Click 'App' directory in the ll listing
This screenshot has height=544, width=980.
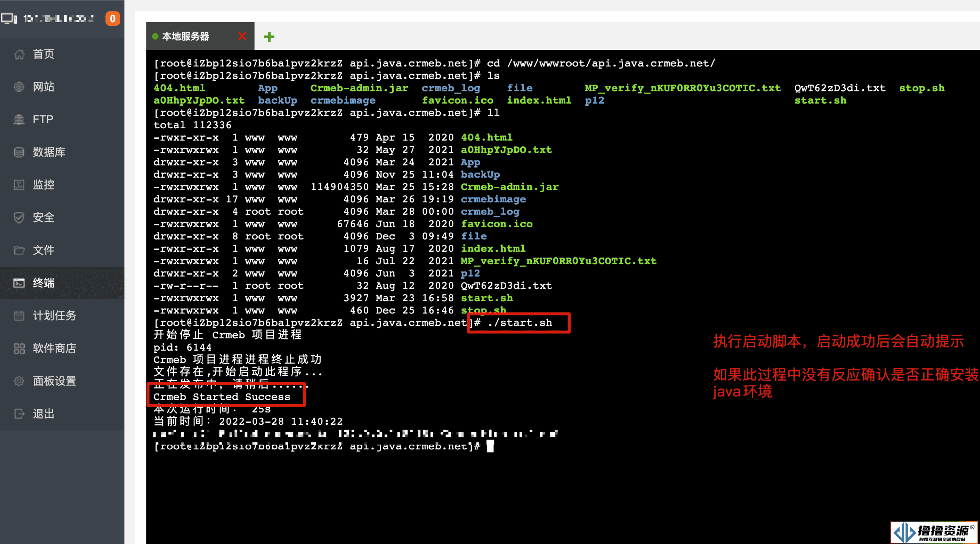[x=470, y=162]
